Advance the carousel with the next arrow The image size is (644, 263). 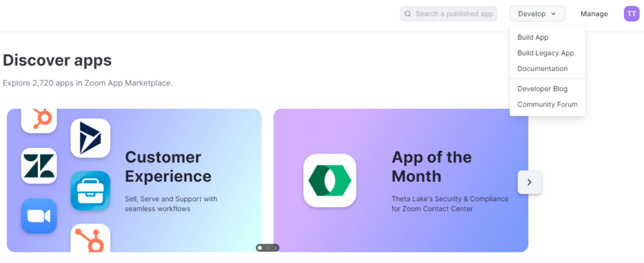coord(529,182)
